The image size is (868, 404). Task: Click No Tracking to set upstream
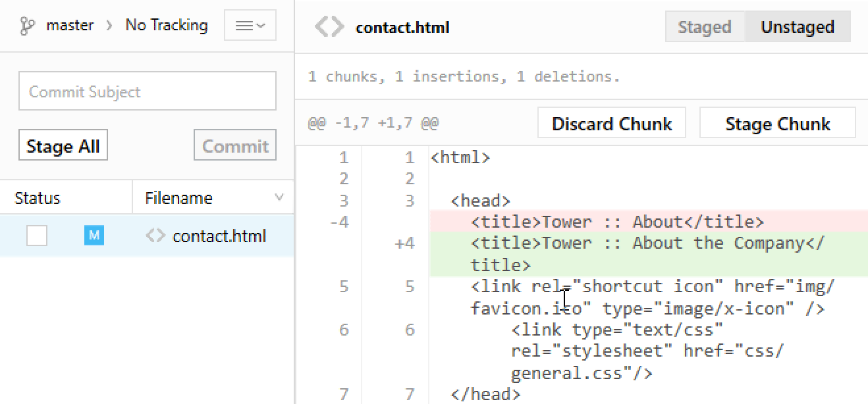point(167,25)
